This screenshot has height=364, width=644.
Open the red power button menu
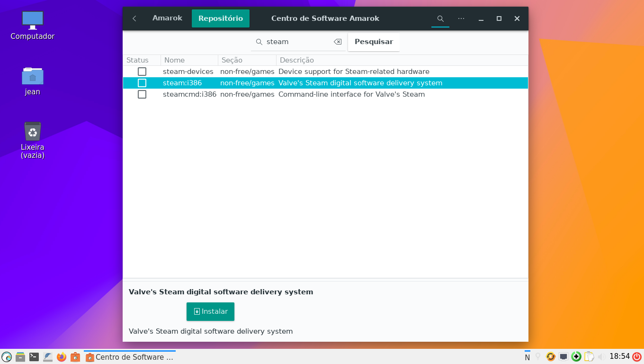(637, 356)
